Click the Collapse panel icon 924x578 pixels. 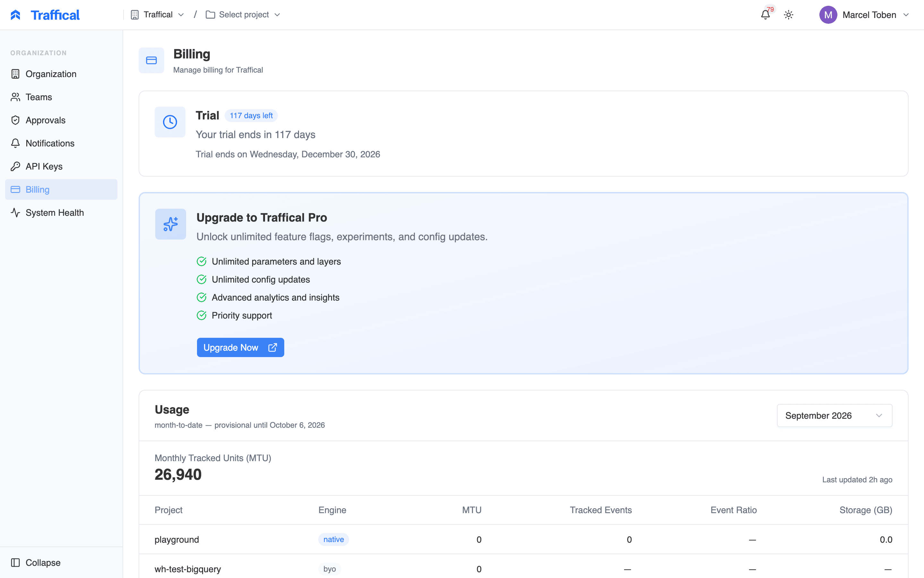(15, 563)
